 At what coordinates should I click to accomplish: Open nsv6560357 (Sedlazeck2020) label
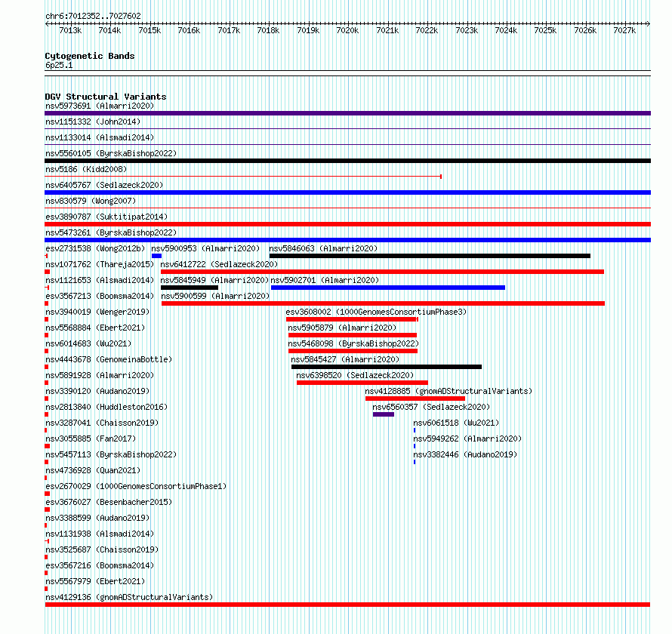[431, 407]
